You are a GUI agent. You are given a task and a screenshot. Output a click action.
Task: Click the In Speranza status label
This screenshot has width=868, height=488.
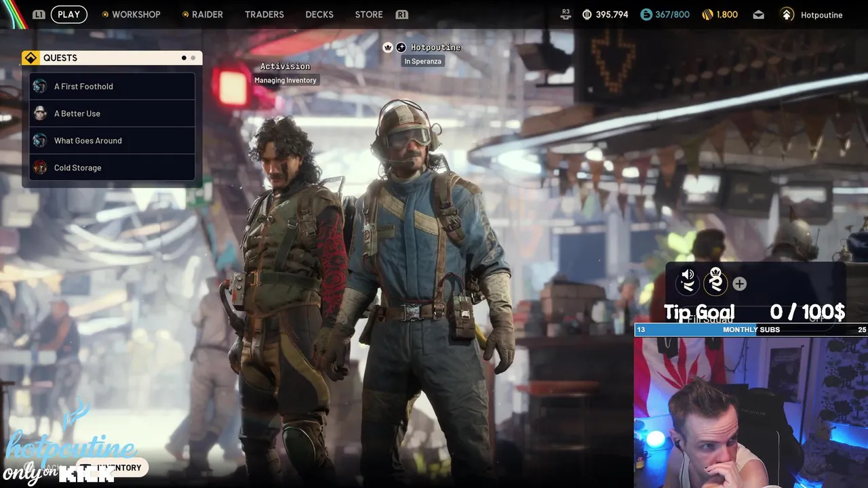(423, 61)
